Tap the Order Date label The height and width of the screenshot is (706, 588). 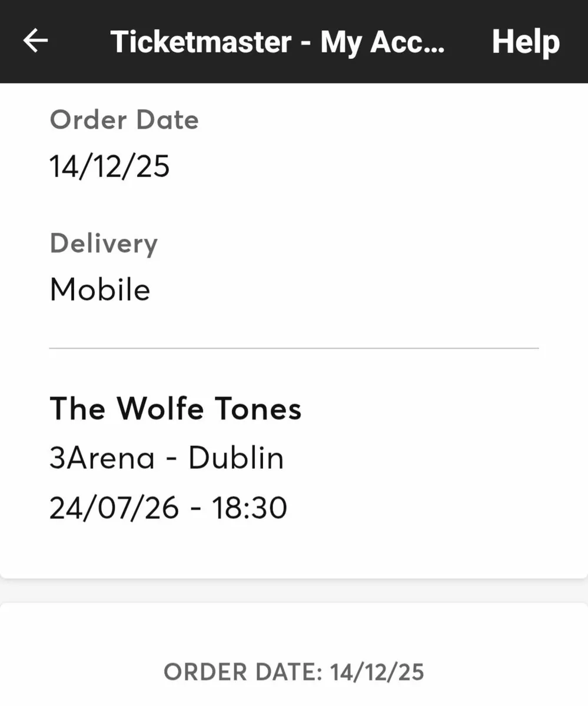[x=124, y=119]
